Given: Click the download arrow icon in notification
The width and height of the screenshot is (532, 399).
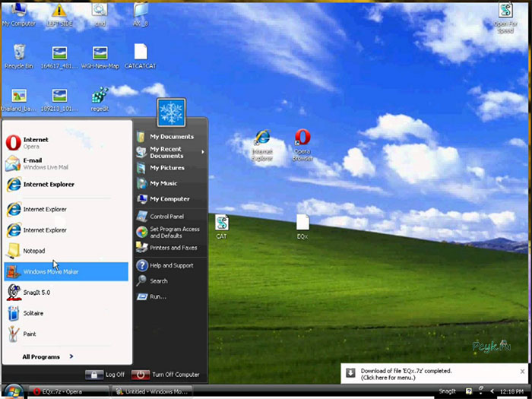Looking at the screenshot, I should [x=350, y=373].
